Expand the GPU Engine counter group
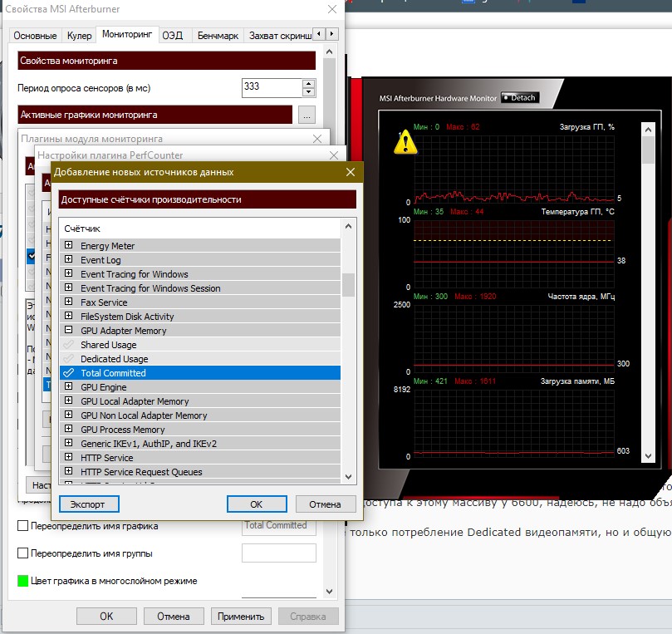Viewport: 672px width, 634px height. click(x=68, y=386)
